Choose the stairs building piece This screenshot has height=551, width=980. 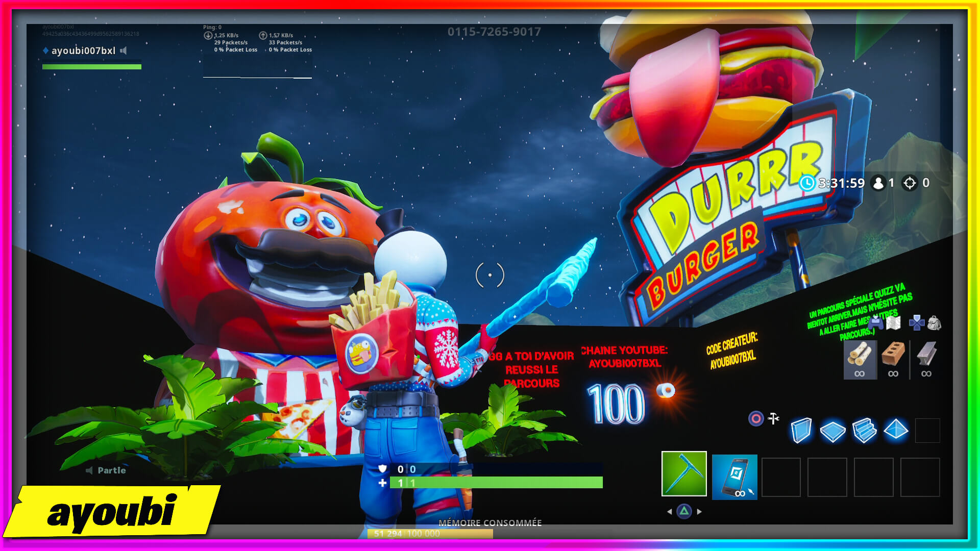(x=864, y=430)
